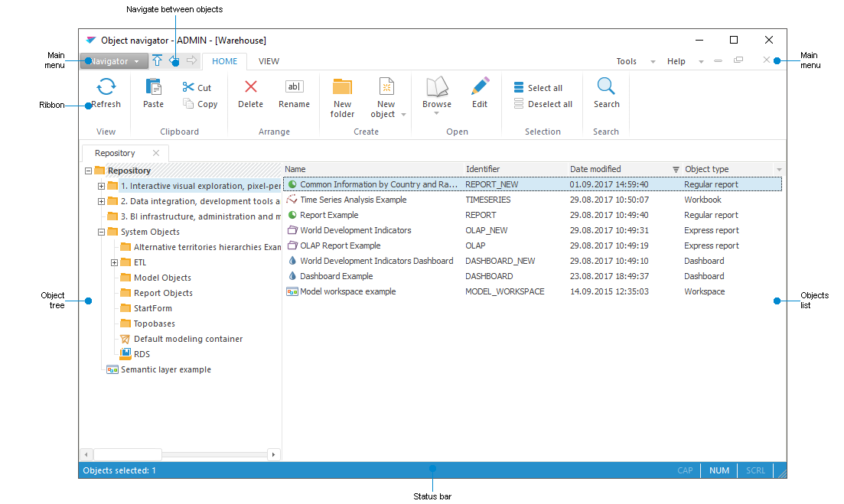Click the Edit pencil icon
The height and width of the screenshot is (504, 844).
click(480, 87)
